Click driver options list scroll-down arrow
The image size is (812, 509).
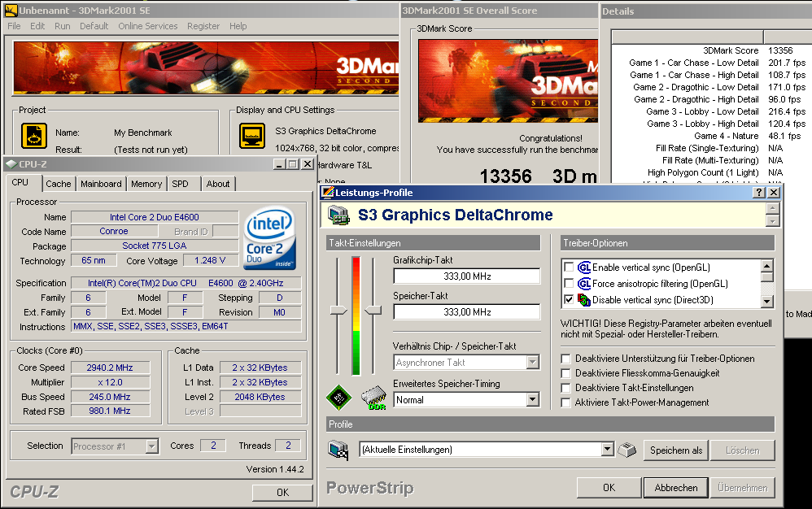click(x=767, y=301)
